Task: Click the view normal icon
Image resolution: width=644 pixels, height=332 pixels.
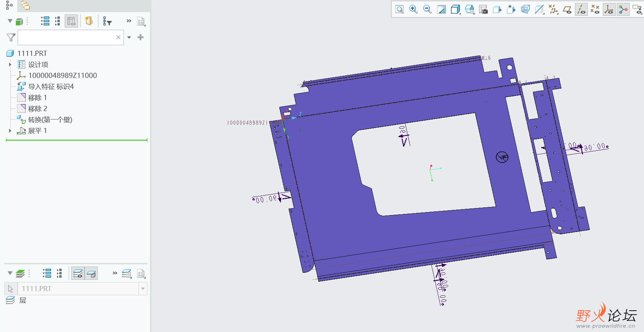Action: point(497,9)
